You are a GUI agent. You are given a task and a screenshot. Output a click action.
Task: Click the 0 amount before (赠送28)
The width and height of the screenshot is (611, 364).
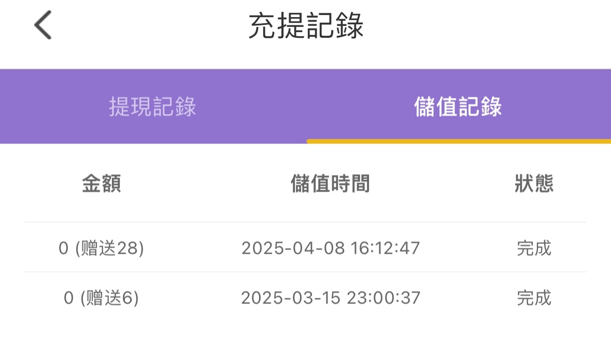(63, 249)
